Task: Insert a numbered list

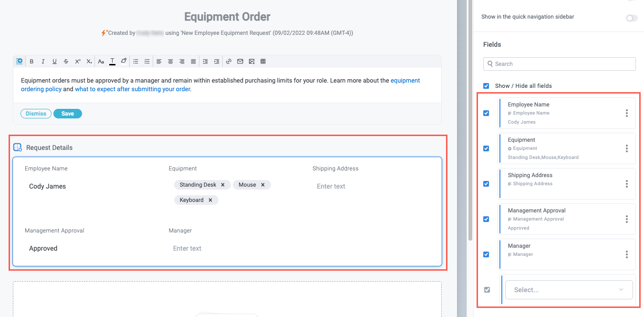Action: point(147,62)
